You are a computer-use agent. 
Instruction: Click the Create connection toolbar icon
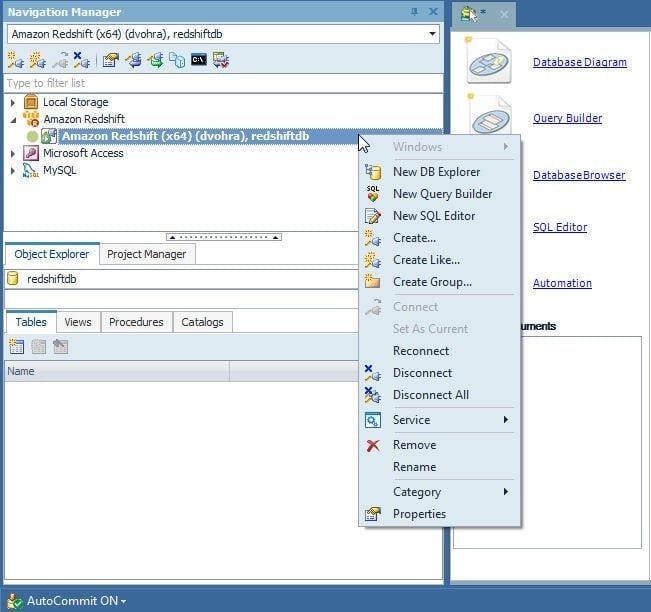tap(16, 60)
